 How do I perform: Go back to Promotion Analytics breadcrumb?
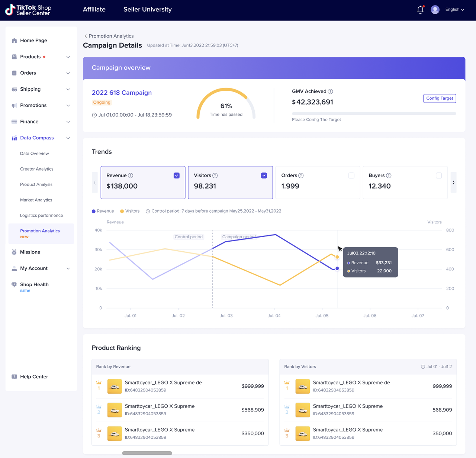(109, 36)
